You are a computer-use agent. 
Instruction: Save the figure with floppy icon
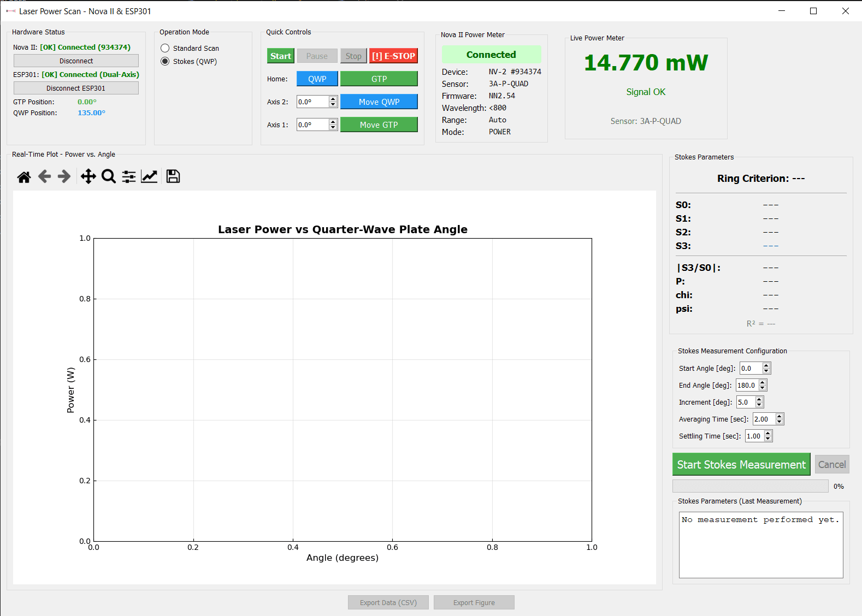[x=173, y=176]
